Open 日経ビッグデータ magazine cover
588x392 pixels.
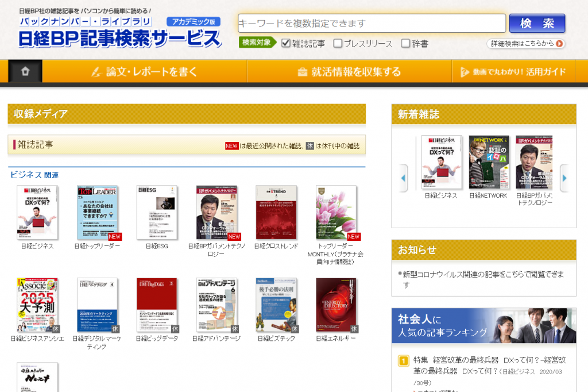pos(157,305)
